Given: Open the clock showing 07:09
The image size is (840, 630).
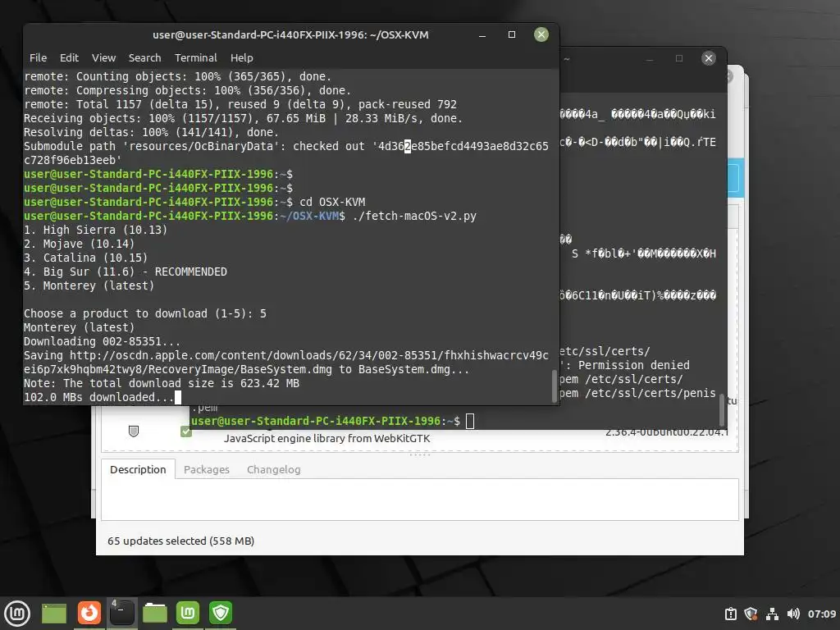Looking at the screenshot, I should pos(822,614).
